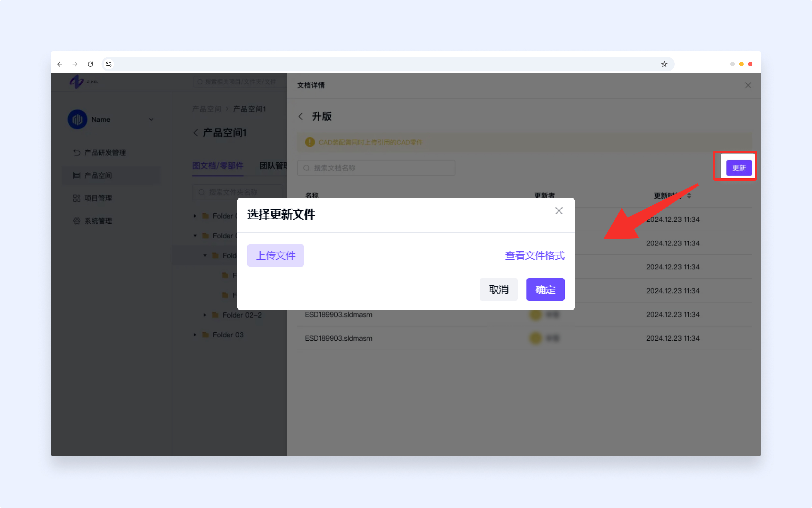Click the folder icon of Folder 02-2
812x508 pixels.
215,315
